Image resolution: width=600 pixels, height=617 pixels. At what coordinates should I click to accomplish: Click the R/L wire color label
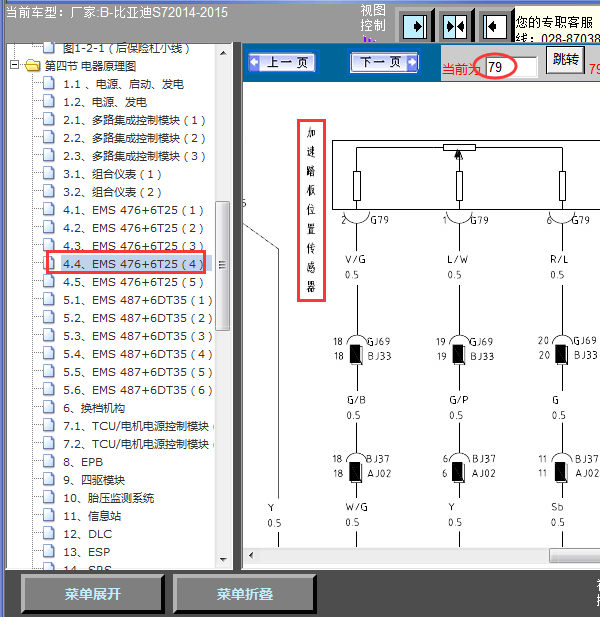point(559,259)
